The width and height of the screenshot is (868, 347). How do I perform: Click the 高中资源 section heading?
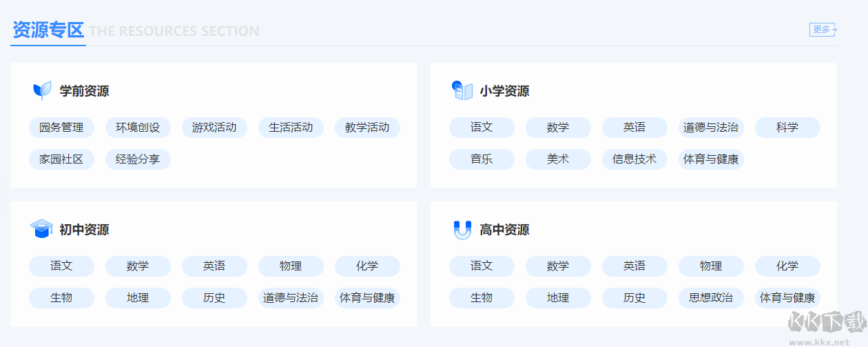tap(504, 230)
